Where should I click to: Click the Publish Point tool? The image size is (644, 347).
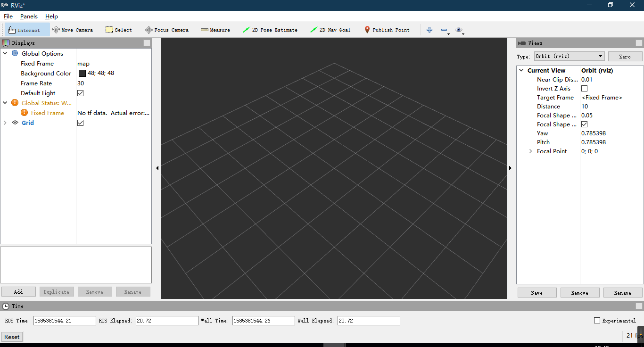coord(387,30)
